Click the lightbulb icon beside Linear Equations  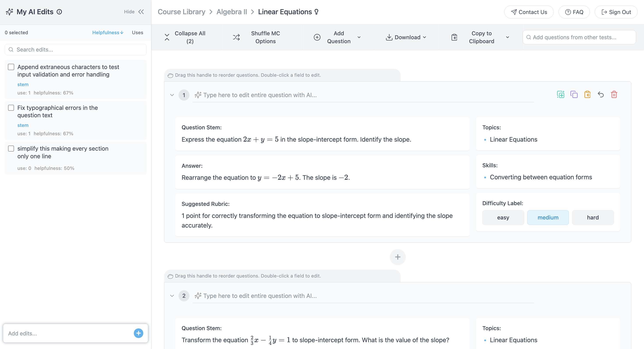pyautogui.click(x=317, y=12)
